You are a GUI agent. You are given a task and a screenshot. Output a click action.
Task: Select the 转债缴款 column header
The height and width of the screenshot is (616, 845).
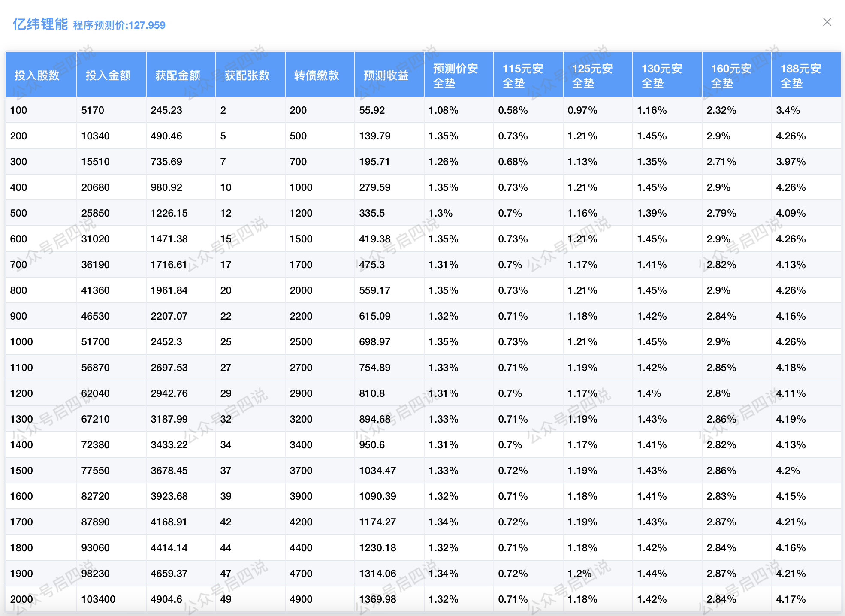click(317, 75)
